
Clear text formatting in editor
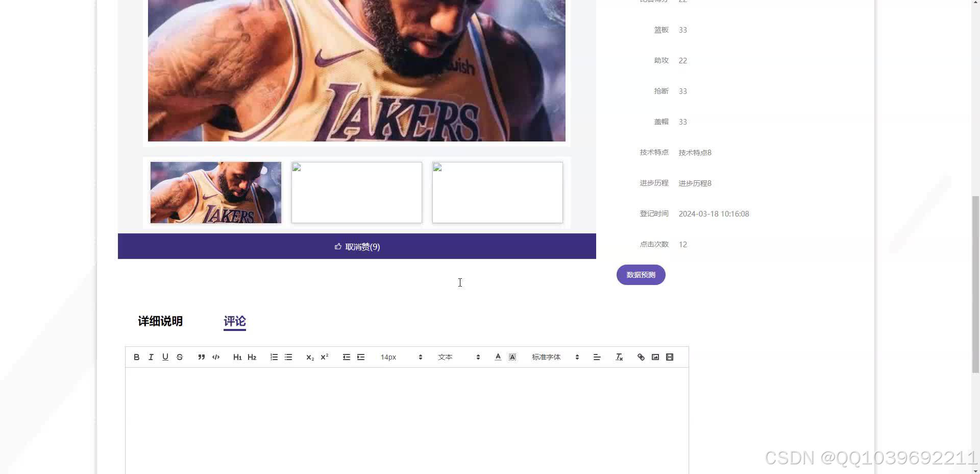pyautogui.click(x=619, y=357)
